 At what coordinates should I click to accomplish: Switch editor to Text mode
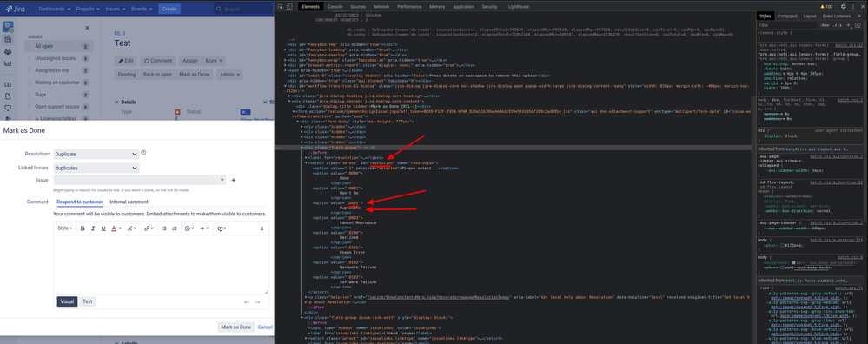click(x=88, y=301)
